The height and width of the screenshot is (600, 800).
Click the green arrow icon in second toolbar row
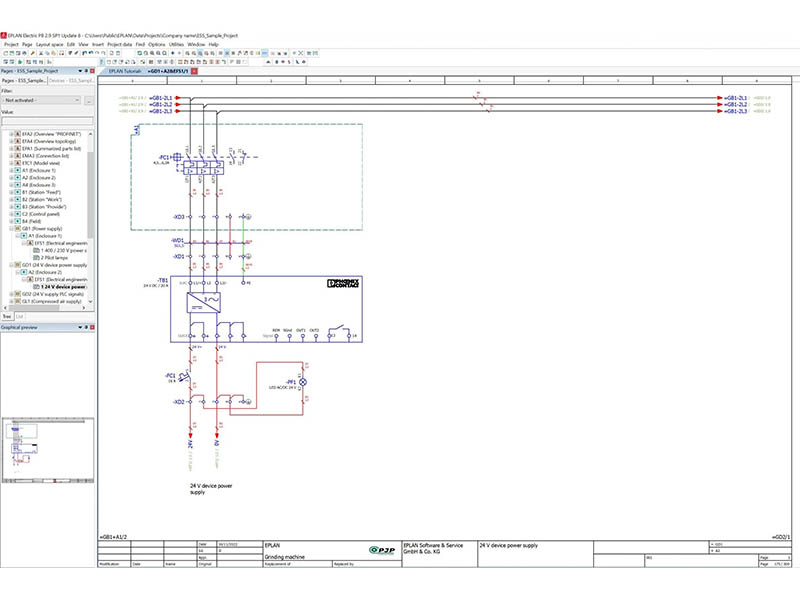tap(21, 62)
